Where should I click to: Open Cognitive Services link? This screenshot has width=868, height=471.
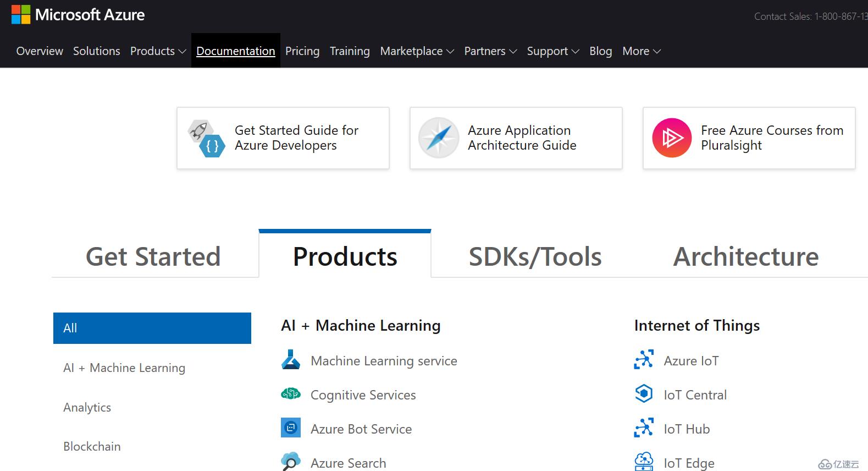click(363, 395)
